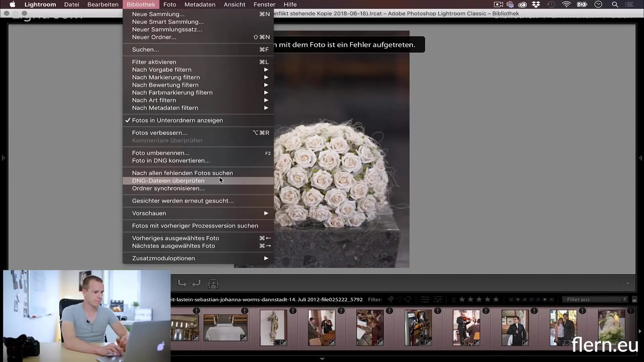The width and height of the screenshot is (644, 362).
Task: Click the Wi-Fi status icon
Action: [567, 4]
